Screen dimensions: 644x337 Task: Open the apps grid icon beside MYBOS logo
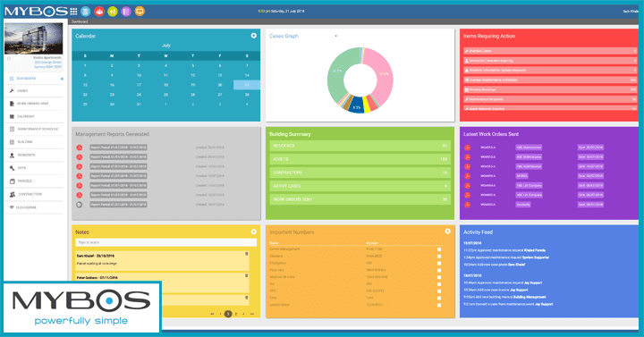[x=73, y=12]
